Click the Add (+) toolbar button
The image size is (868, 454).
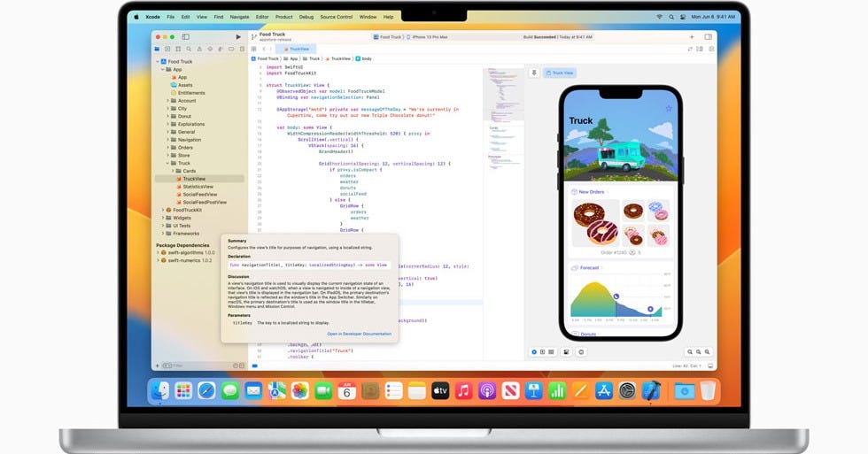click(692, 37)
